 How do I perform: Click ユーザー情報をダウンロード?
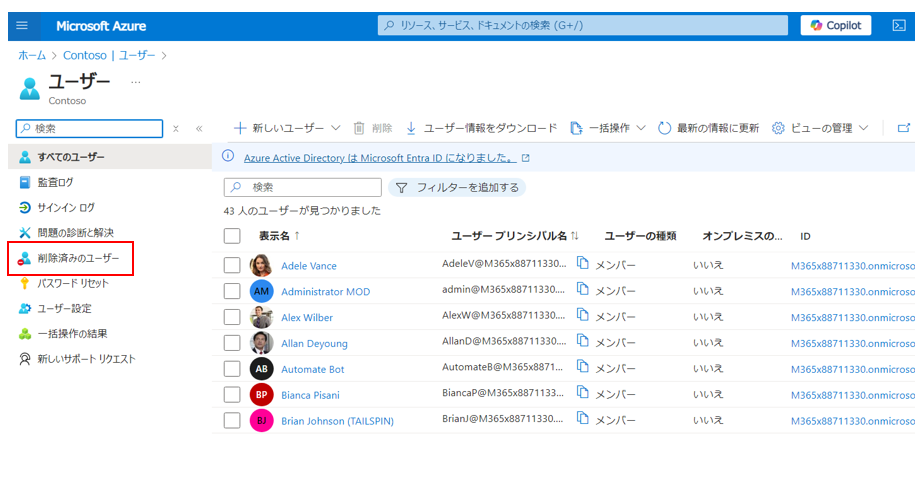click(x=481, y=128)
